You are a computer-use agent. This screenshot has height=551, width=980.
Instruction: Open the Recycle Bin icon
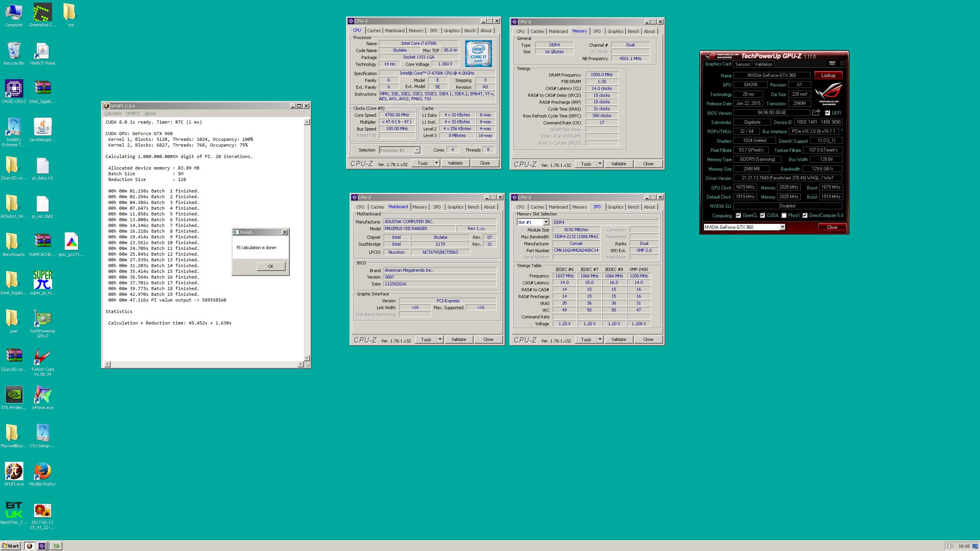click(x=14, y=54)
